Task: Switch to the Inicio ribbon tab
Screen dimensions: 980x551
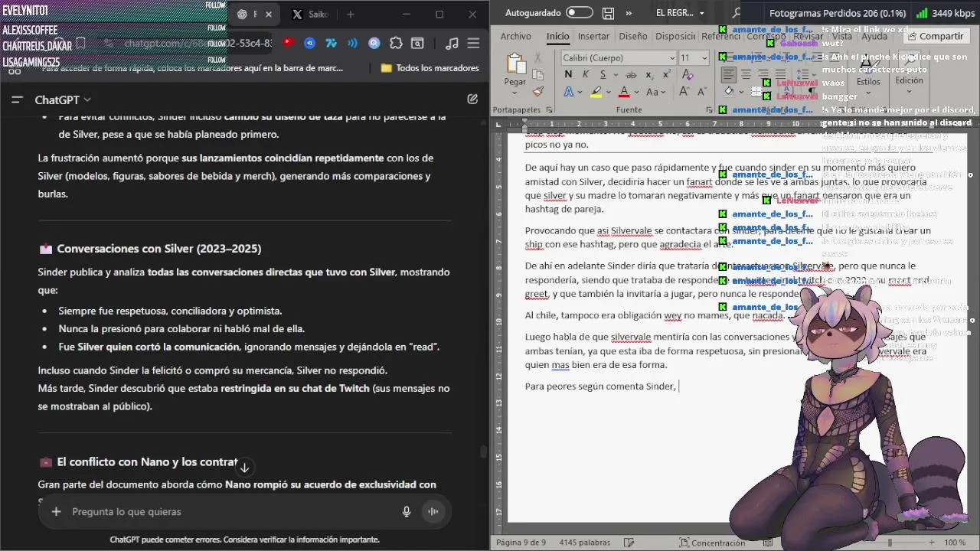Action: tap(557, 36)
